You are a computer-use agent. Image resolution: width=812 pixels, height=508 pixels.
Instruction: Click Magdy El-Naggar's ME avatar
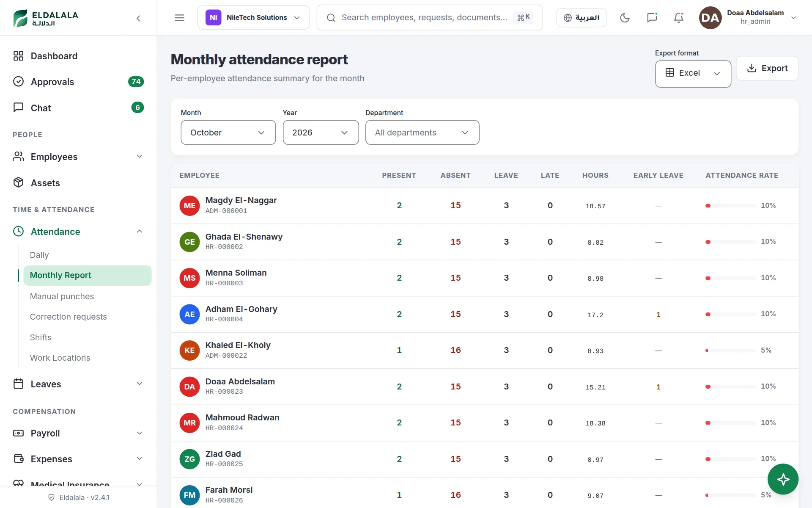tap(189, 206)
